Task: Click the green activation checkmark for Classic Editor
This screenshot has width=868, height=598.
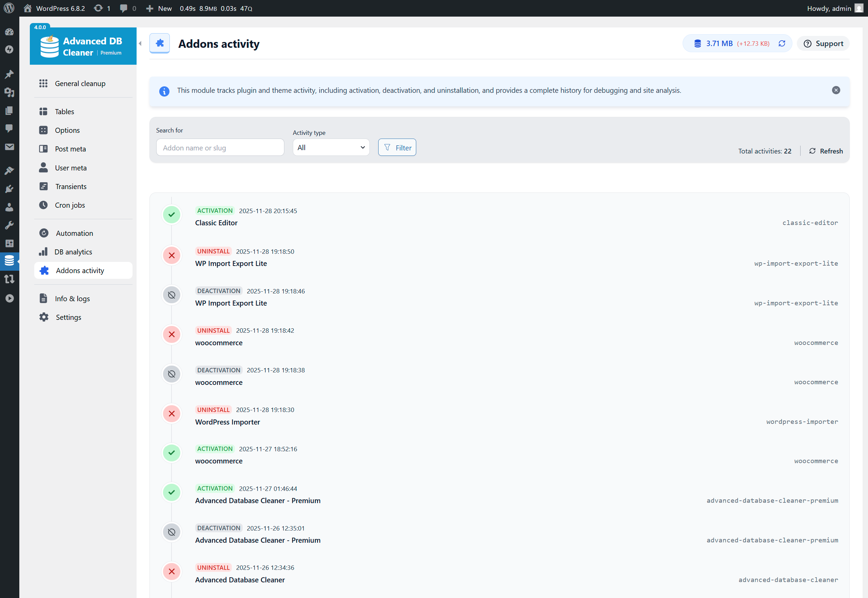Action: [x=171, y=214]
